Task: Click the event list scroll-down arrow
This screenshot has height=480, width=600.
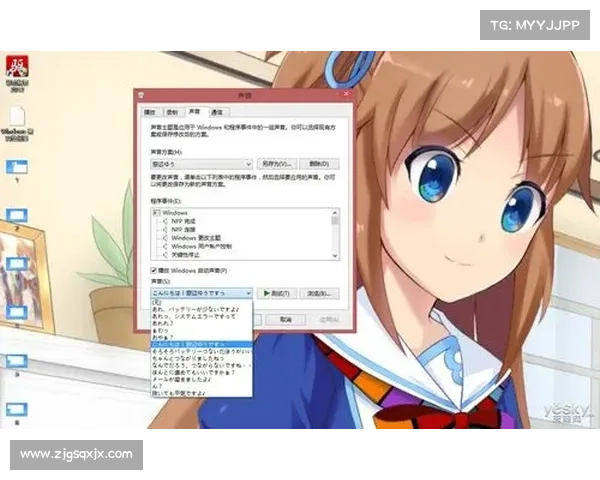Action: pyautogui.click(x=335, y=256)
